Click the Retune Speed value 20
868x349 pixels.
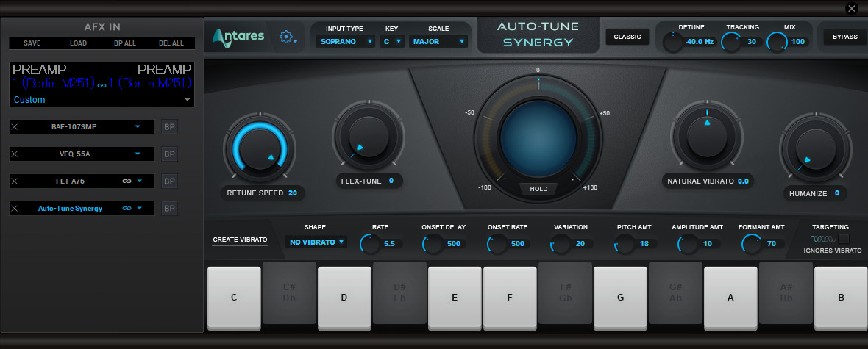point(293,193)
